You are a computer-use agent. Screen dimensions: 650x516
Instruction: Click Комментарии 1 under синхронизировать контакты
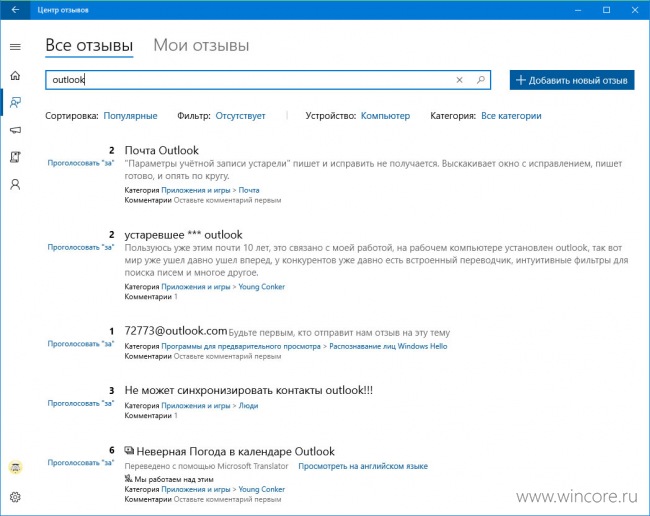(x=151, y=416)
